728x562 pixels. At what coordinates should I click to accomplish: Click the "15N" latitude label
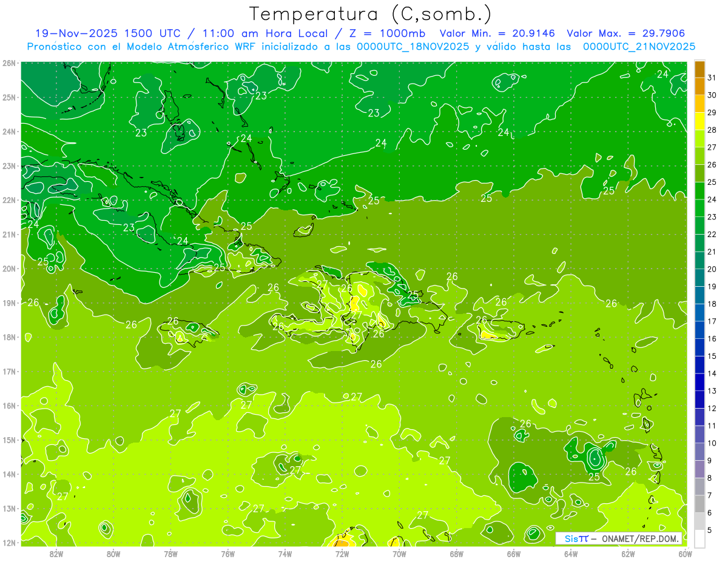click(9, 440)
